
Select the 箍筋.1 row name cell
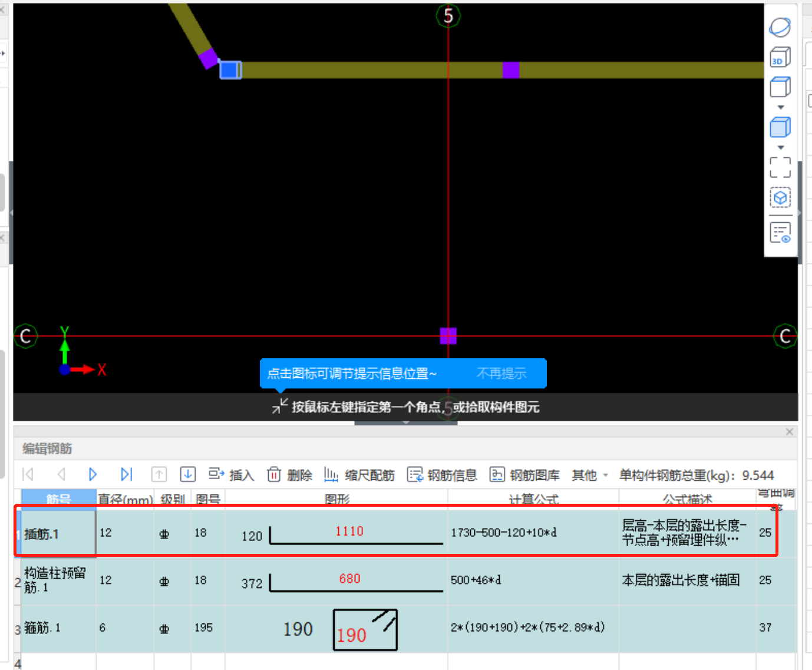pos(58,628)
